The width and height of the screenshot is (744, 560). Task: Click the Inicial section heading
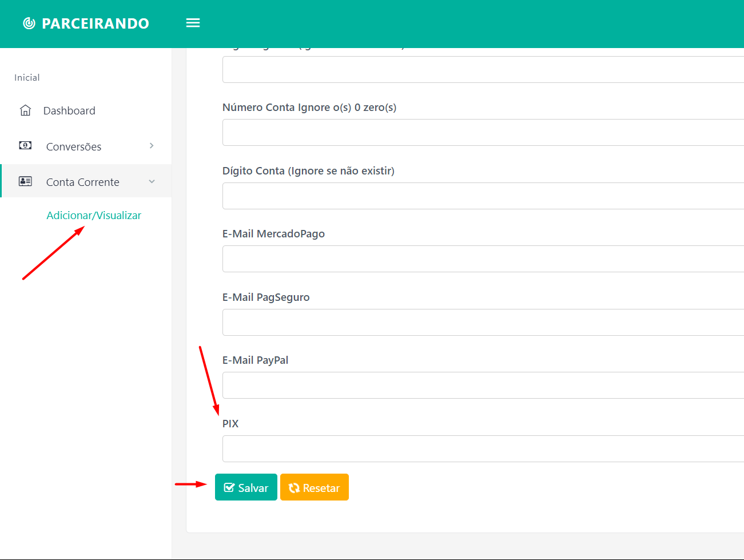click(27, 78)
